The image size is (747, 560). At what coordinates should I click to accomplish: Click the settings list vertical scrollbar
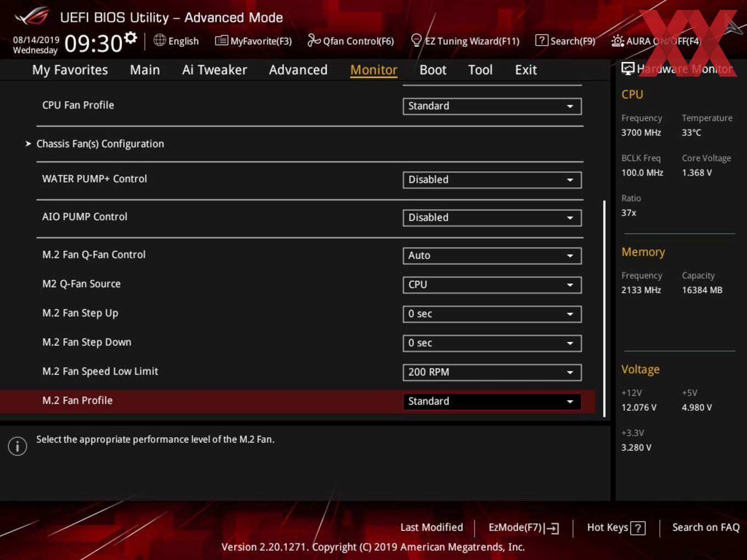[x=604, y=309]
